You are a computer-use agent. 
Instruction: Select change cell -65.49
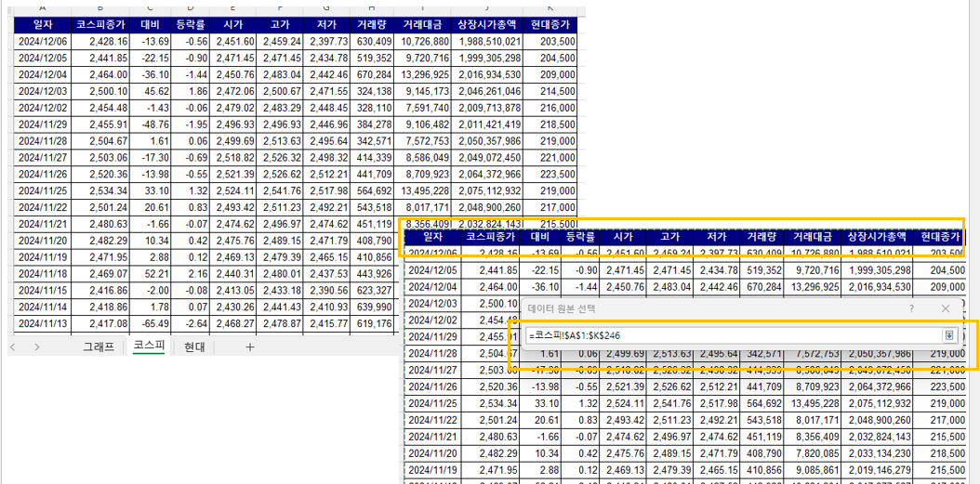point(151,323)
